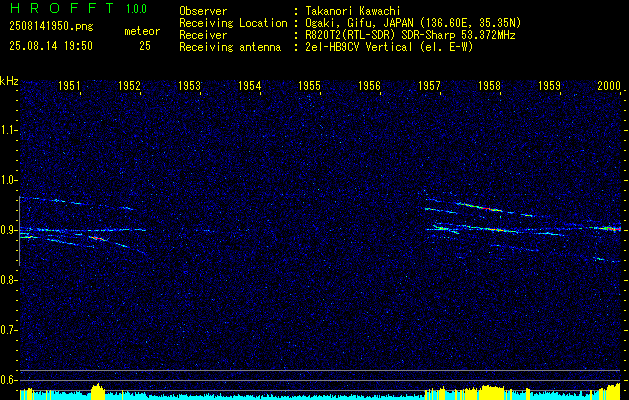The width and height of the screenshot is (629, 400).
Task: Click frequency axis label 1.1
Action: [x=7, y=130]
